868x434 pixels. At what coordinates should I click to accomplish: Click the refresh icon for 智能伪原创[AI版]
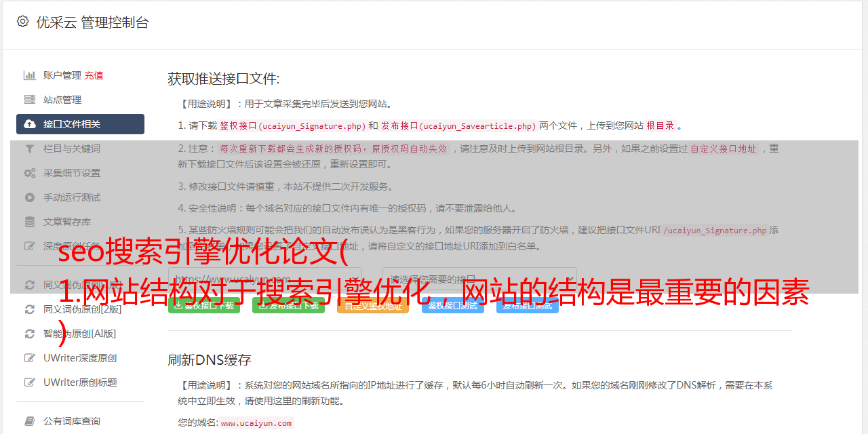pyautogui.click(x=30, y=334)
